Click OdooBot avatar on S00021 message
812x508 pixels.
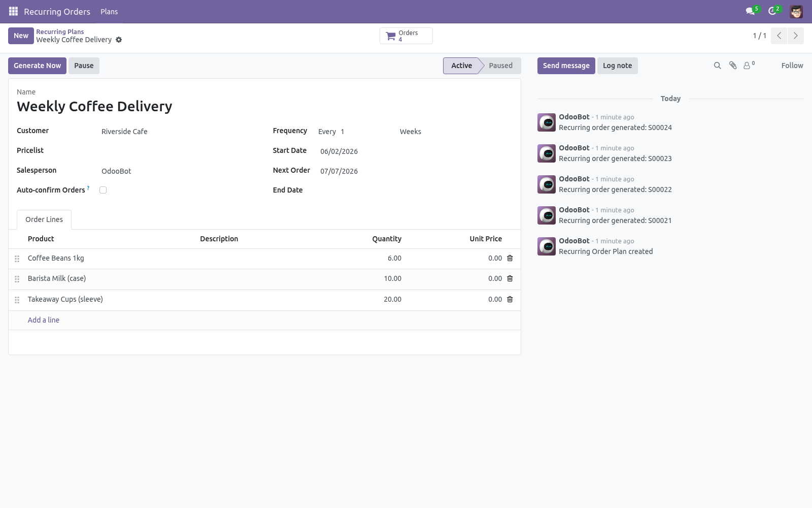[x=547, y=215]
